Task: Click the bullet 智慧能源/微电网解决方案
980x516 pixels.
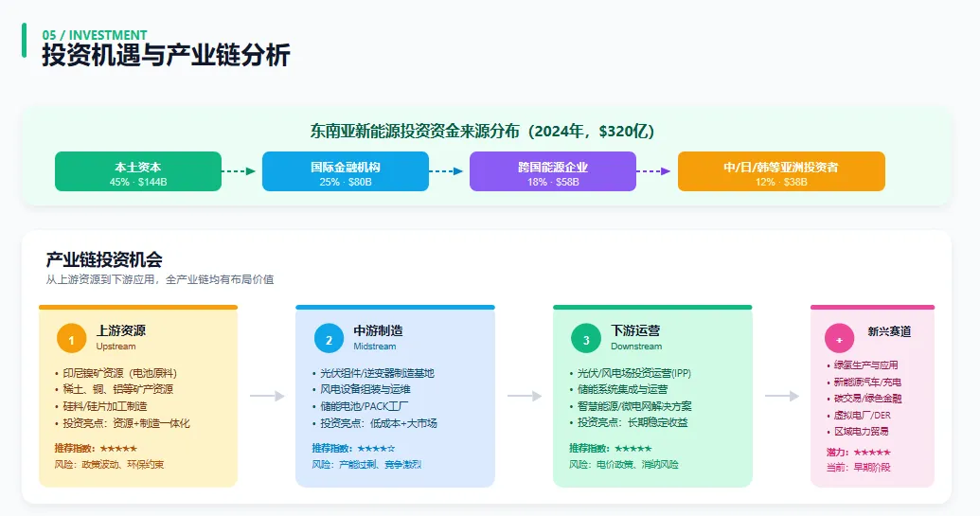Action: click(634, 406)
